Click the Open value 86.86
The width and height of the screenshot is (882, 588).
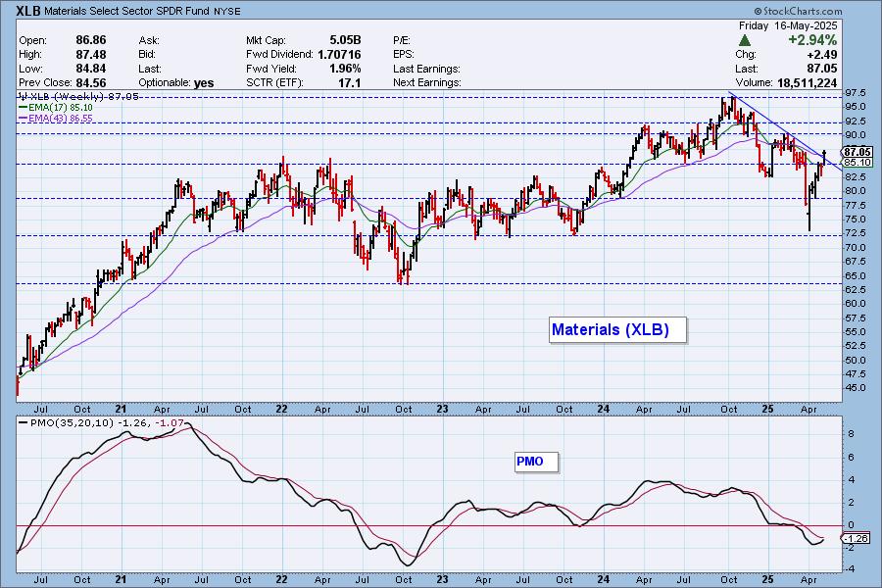click(91, 40)
